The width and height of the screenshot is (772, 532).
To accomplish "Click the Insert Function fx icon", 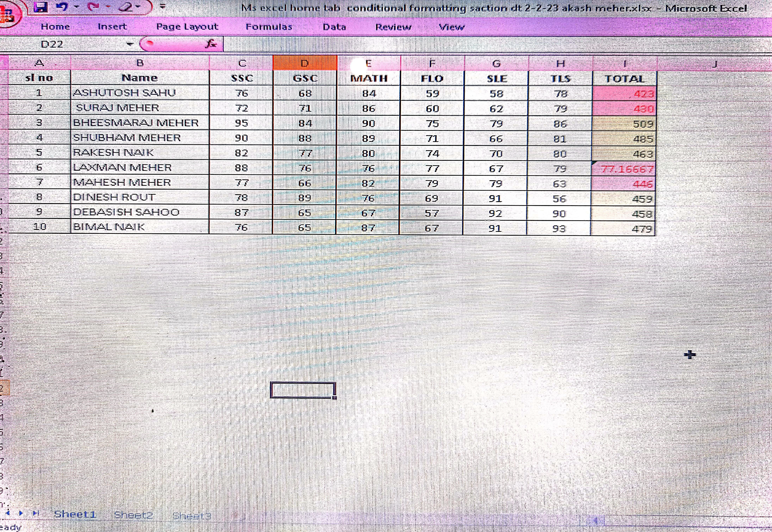I will (211, 44).
